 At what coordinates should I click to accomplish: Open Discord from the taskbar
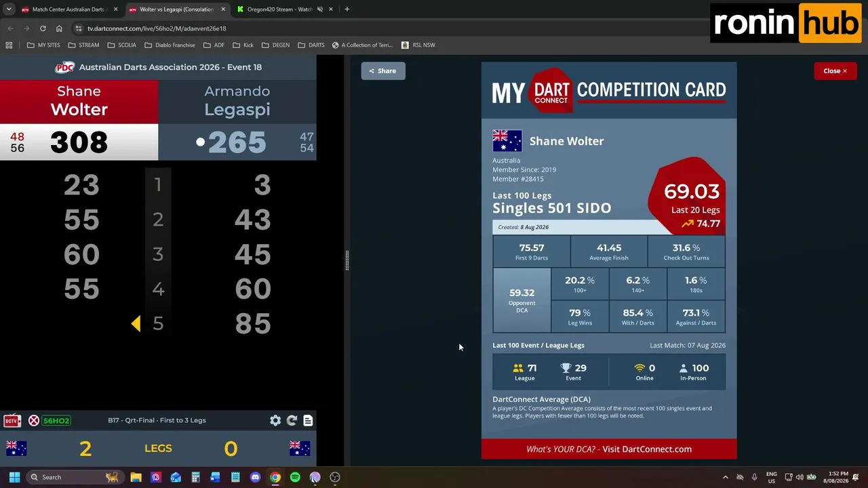click(x=255, y=477)
